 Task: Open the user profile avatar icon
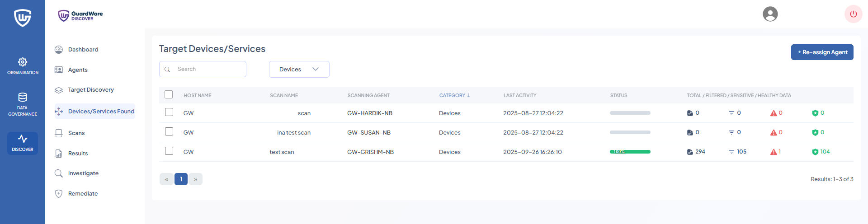[770, 14]
